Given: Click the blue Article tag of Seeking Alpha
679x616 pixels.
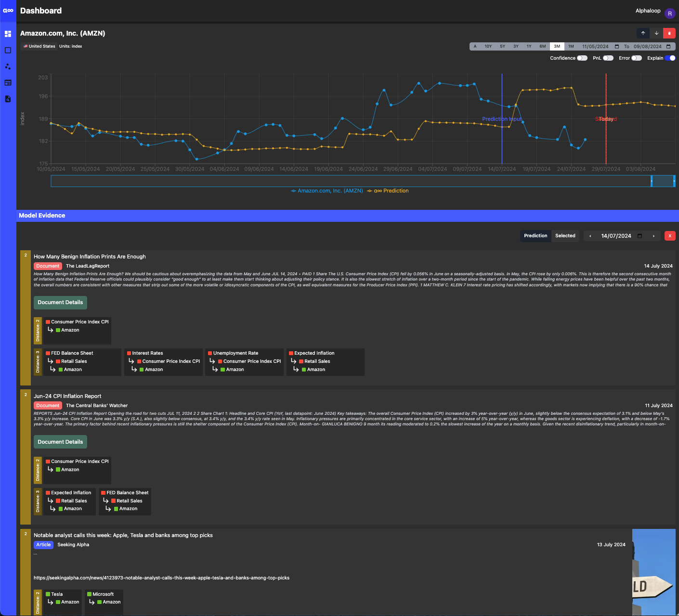Looking at the screenshot, I should coord(43,545).
